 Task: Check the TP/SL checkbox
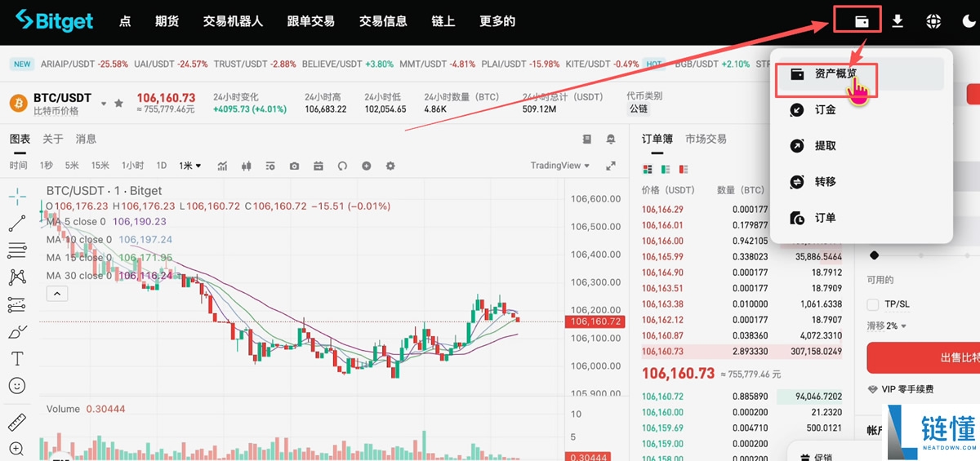coord(873,304)
